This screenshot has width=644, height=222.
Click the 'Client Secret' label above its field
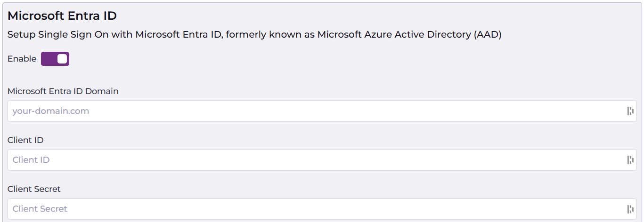(34, 189)
